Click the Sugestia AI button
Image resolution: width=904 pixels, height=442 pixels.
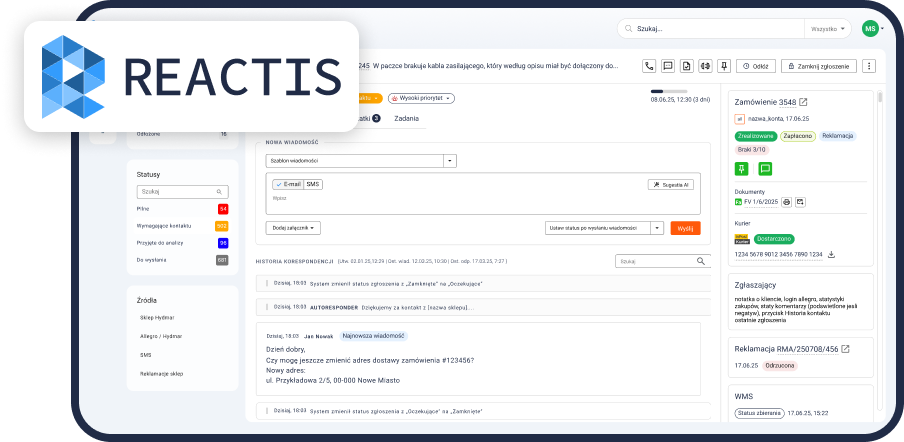(x=671, y=184)
